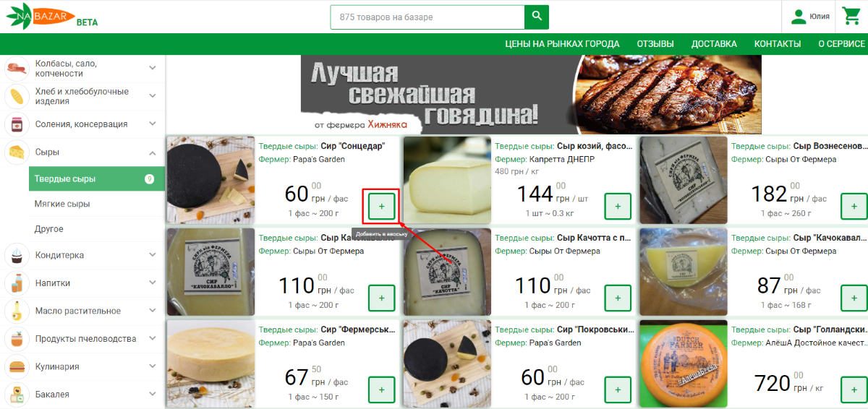Add 67.50 грн Фермерський cheese to cart

pos(382,389)
